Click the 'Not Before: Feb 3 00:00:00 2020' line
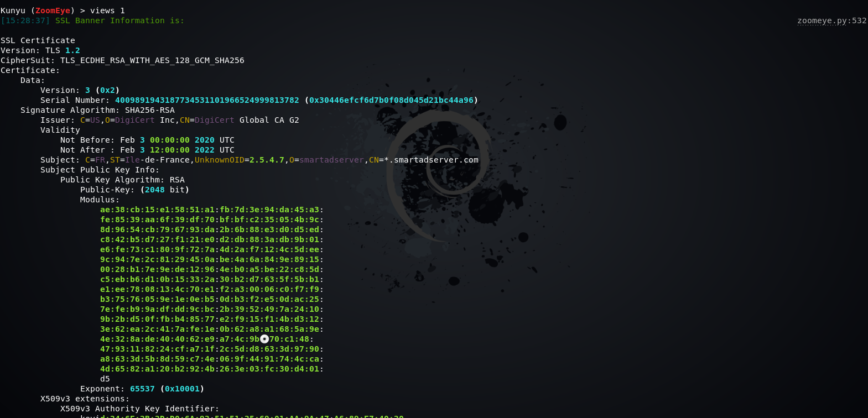The image size is (868, 418). pos(147,140)
